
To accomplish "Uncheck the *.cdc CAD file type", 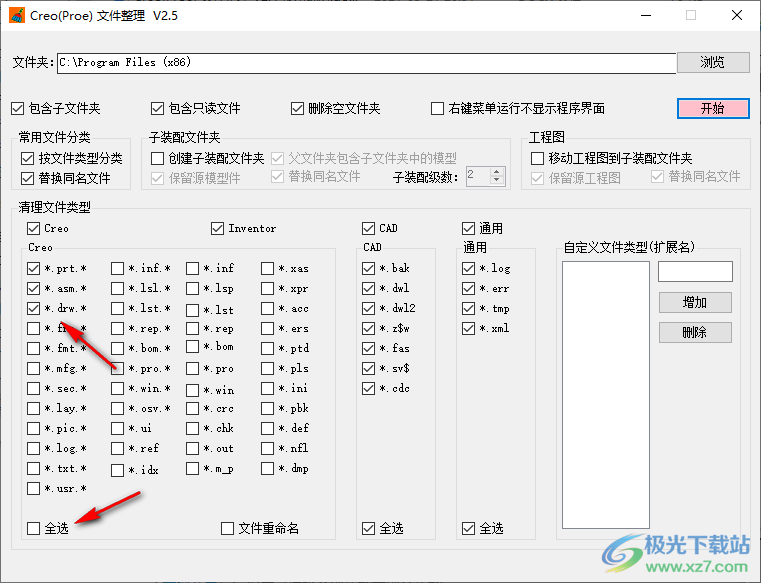I will click(368, 388).
